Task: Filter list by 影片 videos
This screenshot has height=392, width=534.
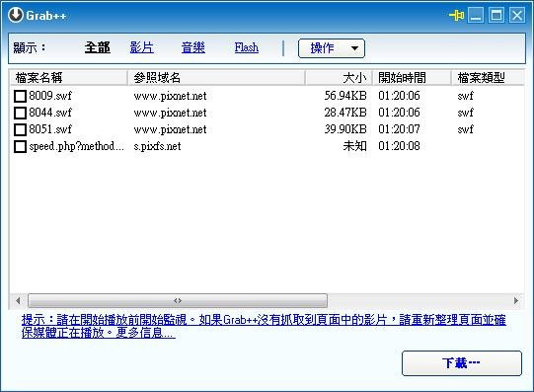Action: [142, 47]
